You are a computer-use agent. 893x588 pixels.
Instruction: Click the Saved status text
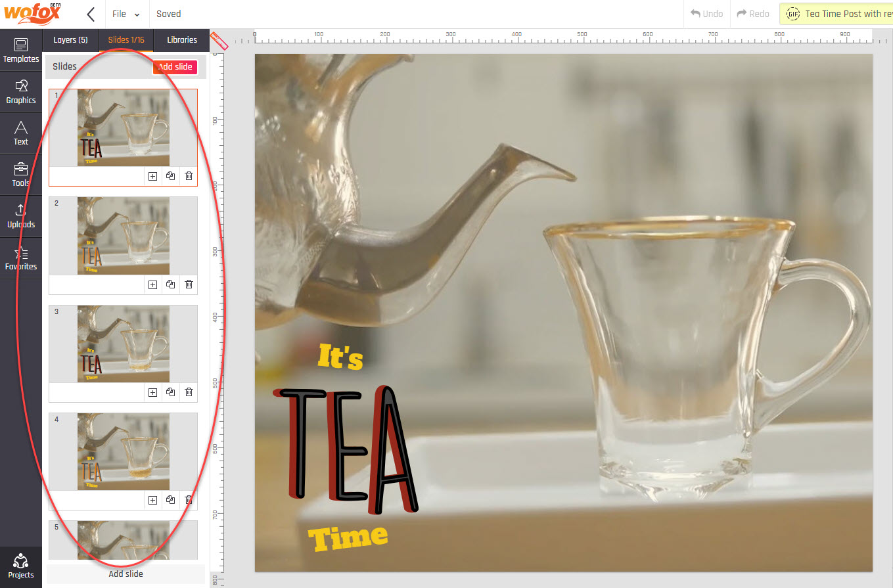pos(169,14)
